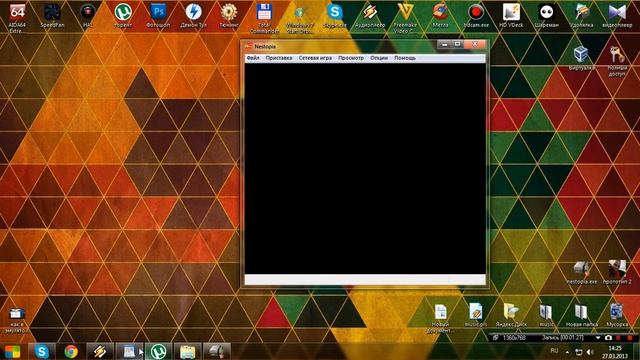This screenshot has width=640, height=360.
Task: Select the keys icon under Виртуалка row
Action: pyautogui.click(x=617, y=60)
